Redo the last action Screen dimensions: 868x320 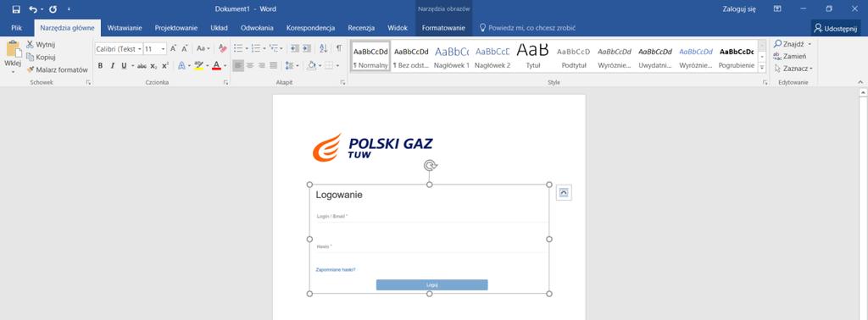coord(53,9)
